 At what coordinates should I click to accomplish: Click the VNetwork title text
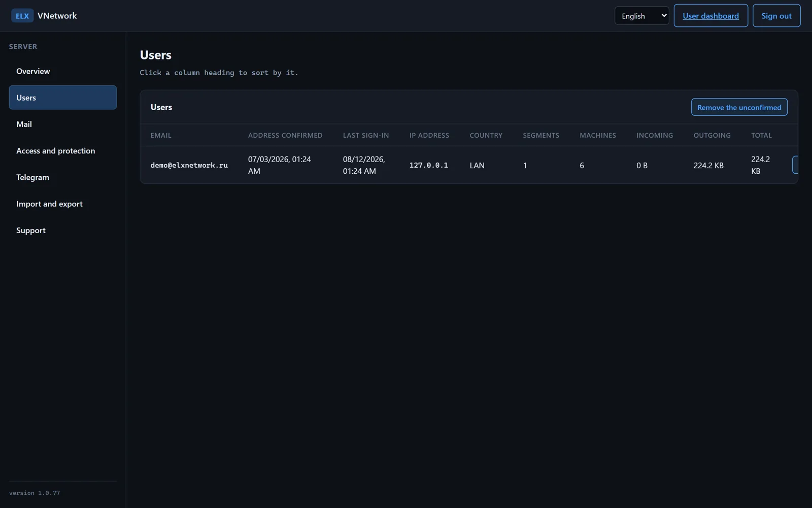click(x=57, y=16)
